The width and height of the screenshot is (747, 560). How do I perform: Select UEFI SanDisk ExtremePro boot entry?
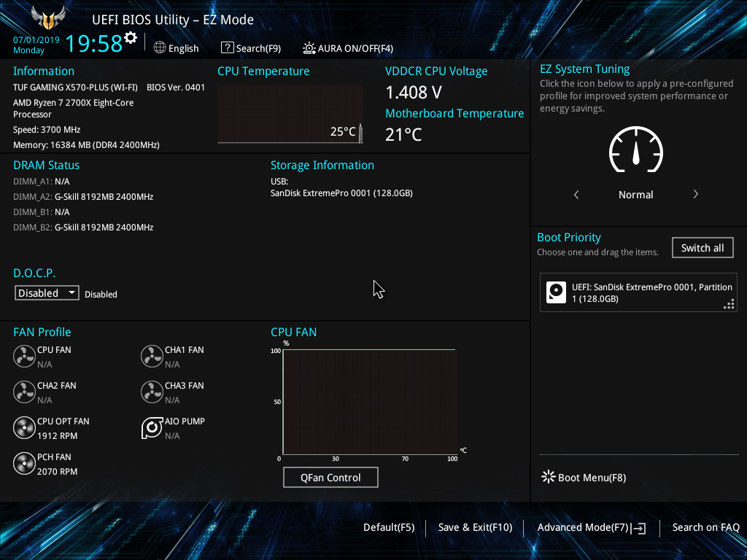click(x=638, y=292)
